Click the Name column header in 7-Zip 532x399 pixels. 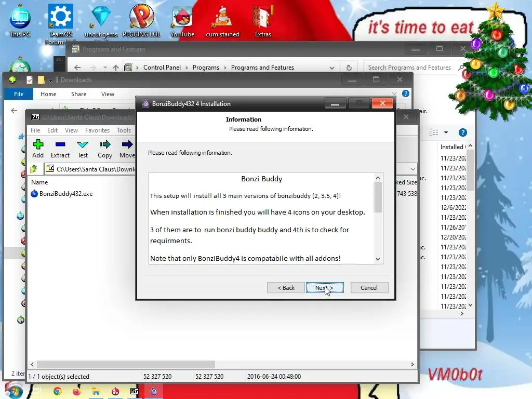coord(39,182)
